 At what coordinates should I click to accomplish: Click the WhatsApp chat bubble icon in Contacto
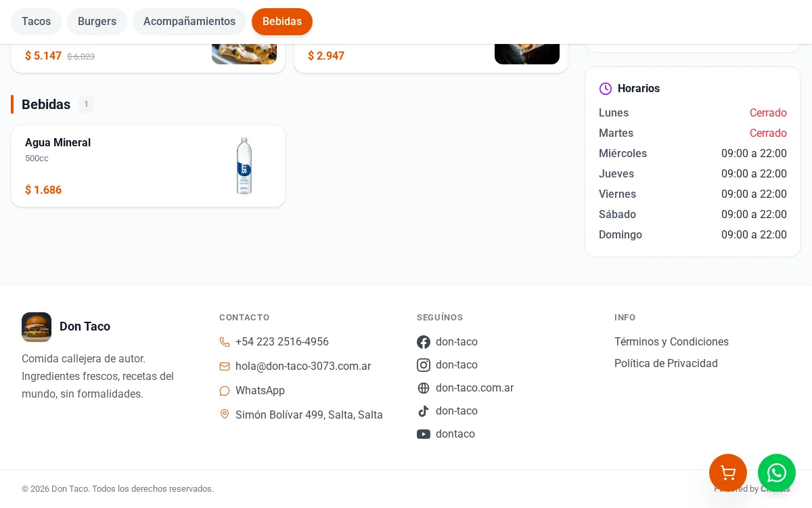click(x=225, y=391)
